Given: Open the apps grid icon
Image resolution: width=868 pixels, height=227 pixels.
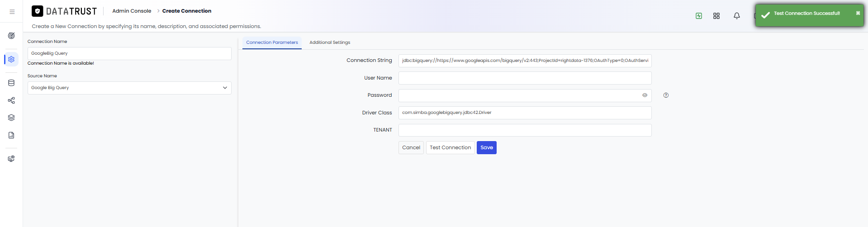Looking at the screenshot, I should [x=716, y=16].
